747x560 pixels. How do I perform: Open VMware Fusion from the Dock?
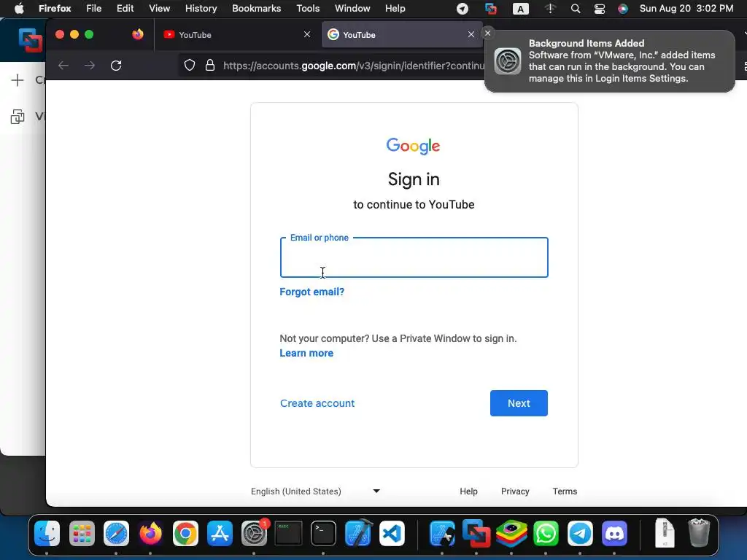(476, 533)
